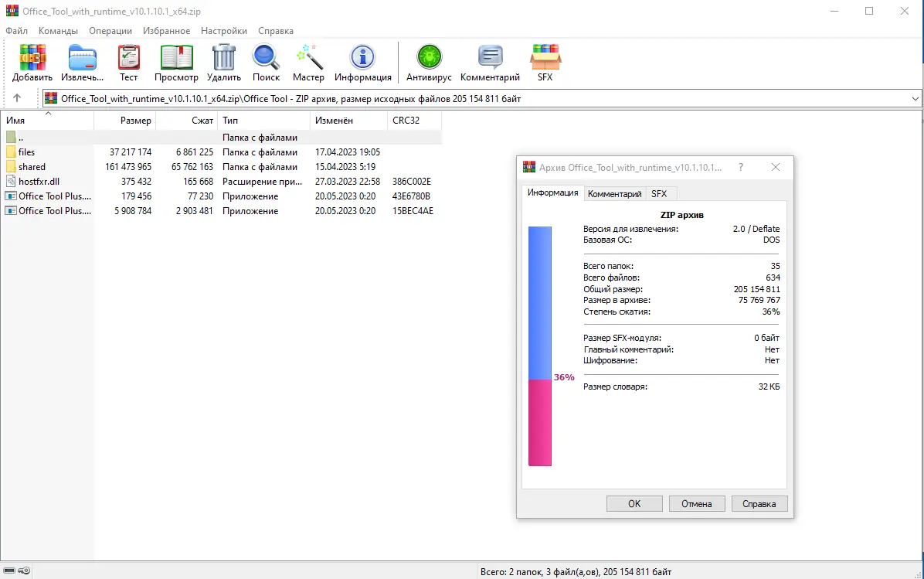Click the 2.0 / Deflate value
The width and height of the screenshot is (924, 579).
[756, 229]
